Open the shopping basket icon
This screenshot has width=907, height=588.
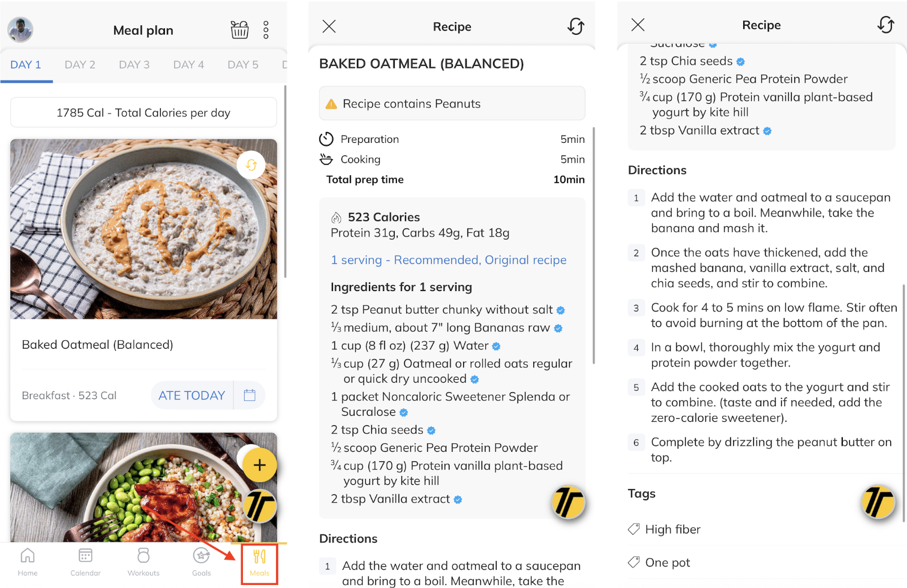tap(239, 29)
